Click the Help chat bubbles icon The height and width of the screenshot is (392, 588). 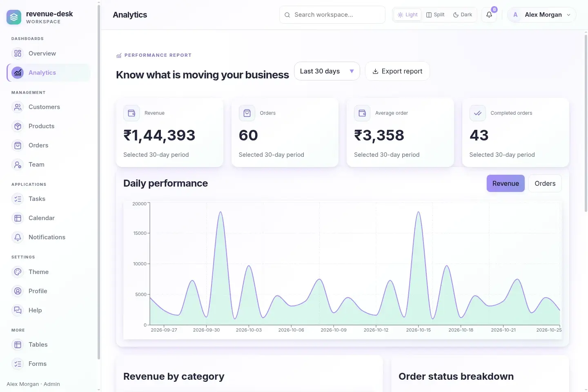point(18,310)
